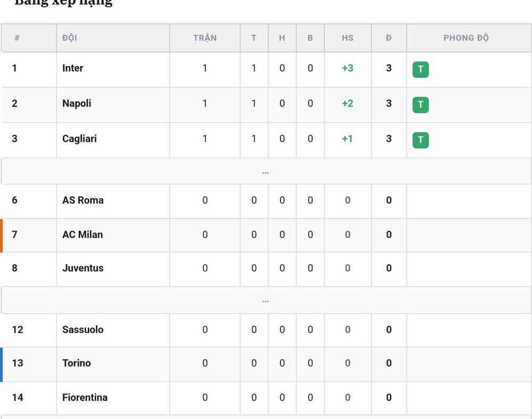
Task: Click the TRẬN column header
Action: 205,38
